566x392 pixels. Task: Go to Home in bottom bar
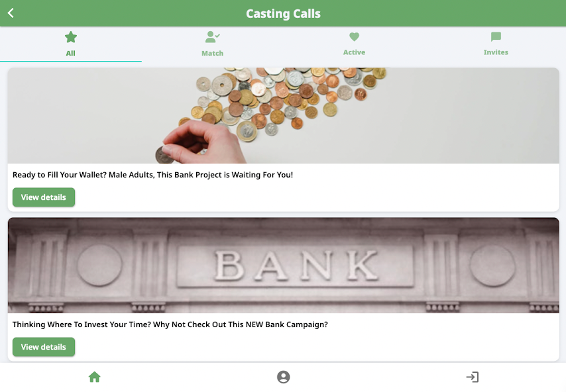click(x=95, y=377)
